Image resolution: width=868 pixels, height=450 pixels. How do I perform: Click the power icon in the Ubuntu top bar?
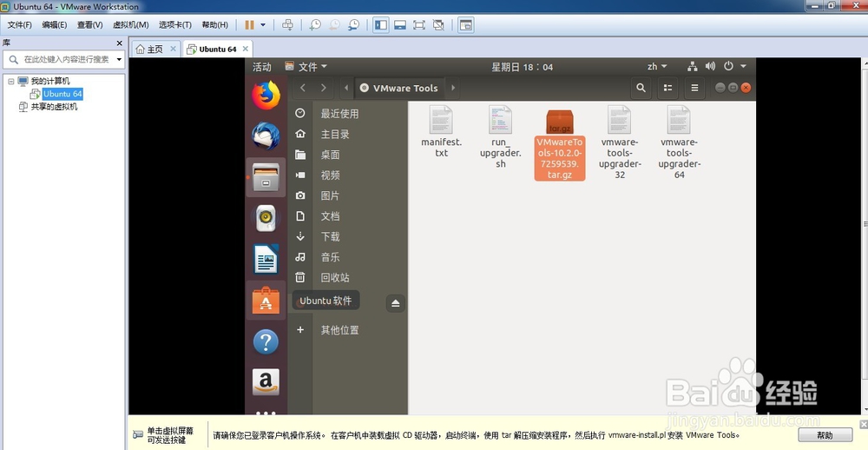(x=728, y=67)
